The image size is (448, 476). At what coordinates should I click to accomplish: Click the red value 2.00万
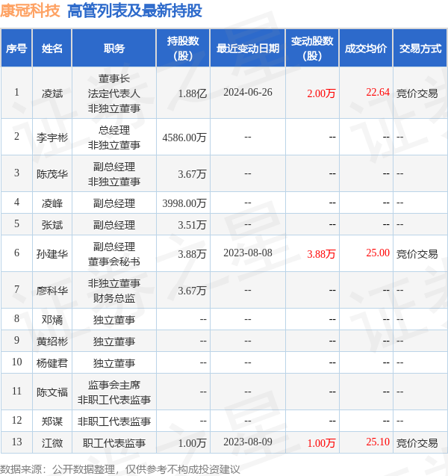click(321, 93)
